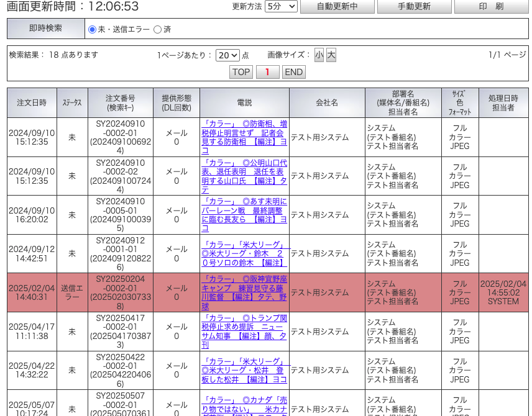532x416 pixels.
Task: Click the 印刷 print button
Action: (491, 6)
